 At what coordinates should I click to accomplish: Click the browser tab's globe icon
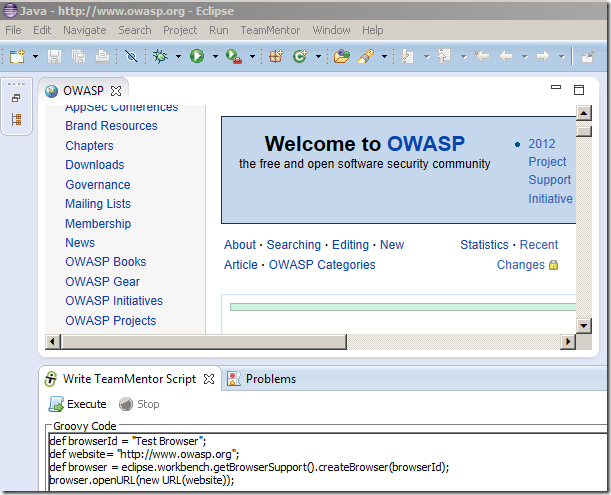click(51, 91)
